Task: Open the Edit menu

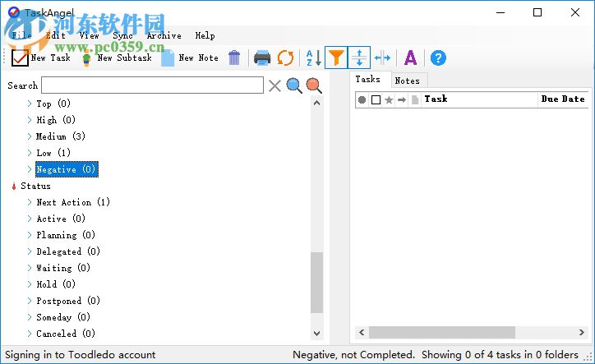Action: 56,35
